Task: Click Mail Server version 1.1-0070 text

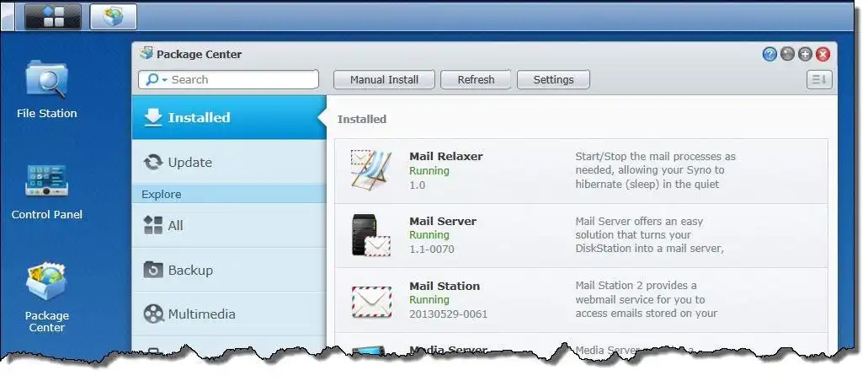Action: (432, 250)
